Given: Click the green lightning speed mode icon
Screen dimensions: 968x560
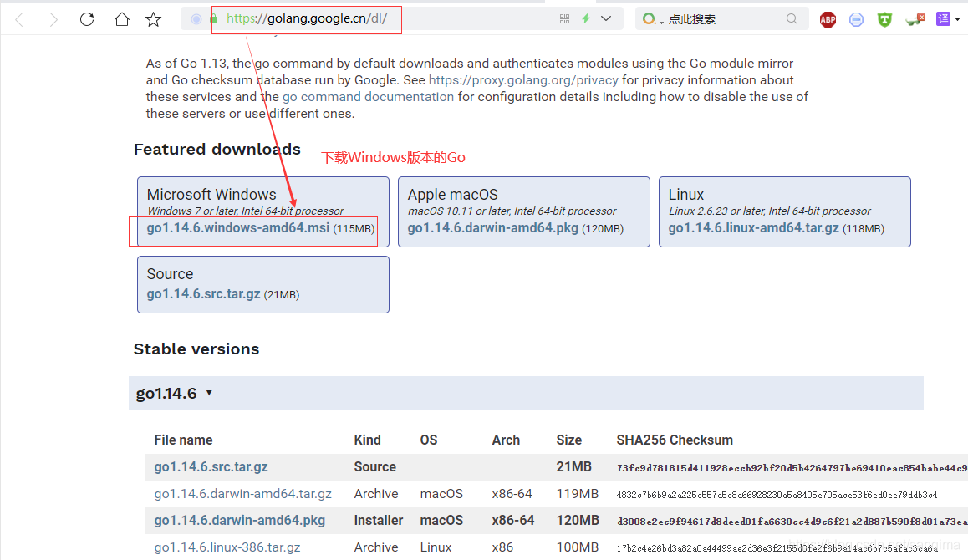Looking at the screenshot, I should coord(586,18).
